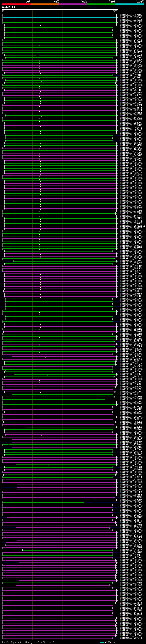The height and width of the screenshot is (644, 146).
Task: Select UniRef100_Q5H9M6 entry
Action: [131, 289]
